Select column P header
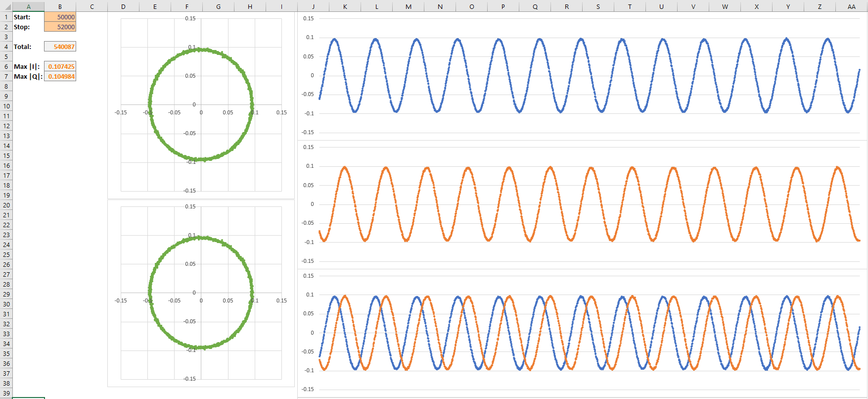 tap(503, 6)
